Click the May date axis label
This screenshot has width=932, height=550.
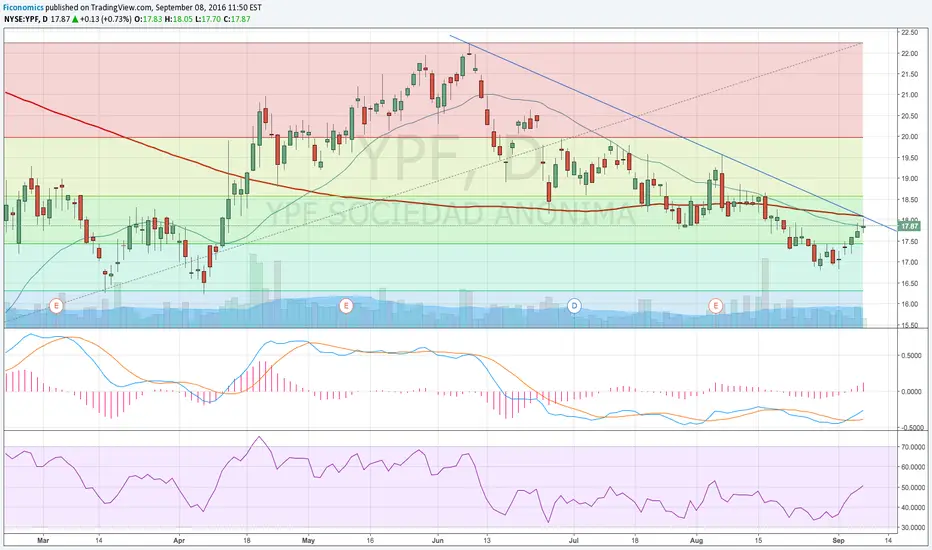[x=308, y=541]
